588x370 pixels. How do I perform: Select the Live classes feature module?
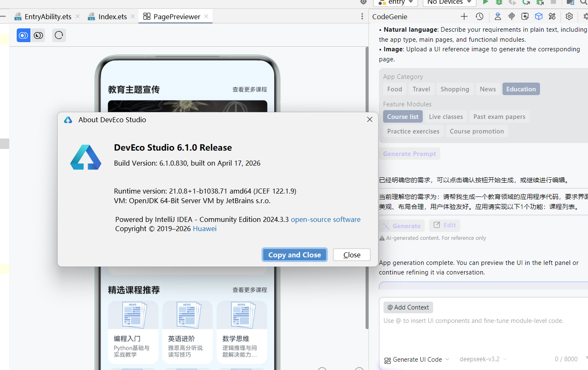pos(446,117)
